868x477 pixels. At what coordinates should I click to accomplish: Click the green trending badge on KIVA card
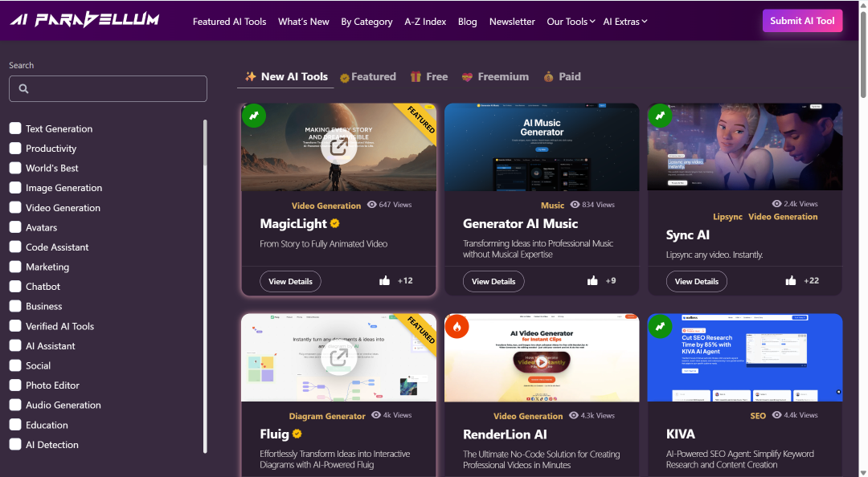point(660,327)
